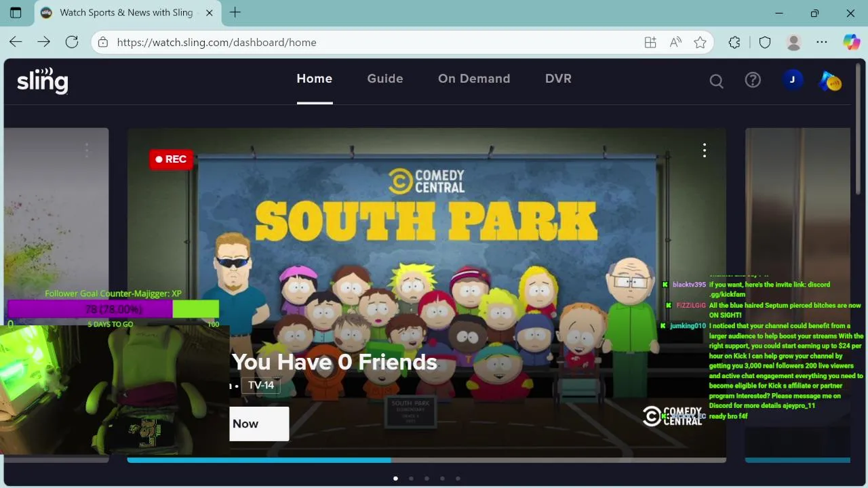Open South Park card three-dot menu

[705, 150]
